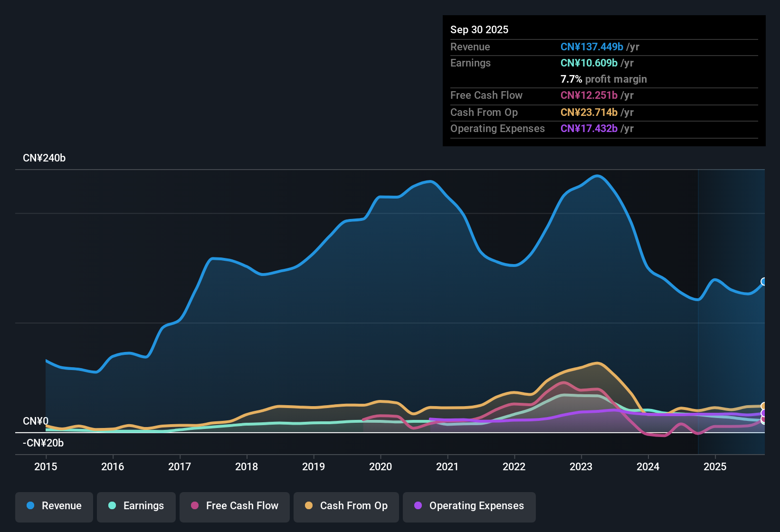Click the CN¥137.449b revenue value
Screen dimensions: 780x532
pos(591,47)
